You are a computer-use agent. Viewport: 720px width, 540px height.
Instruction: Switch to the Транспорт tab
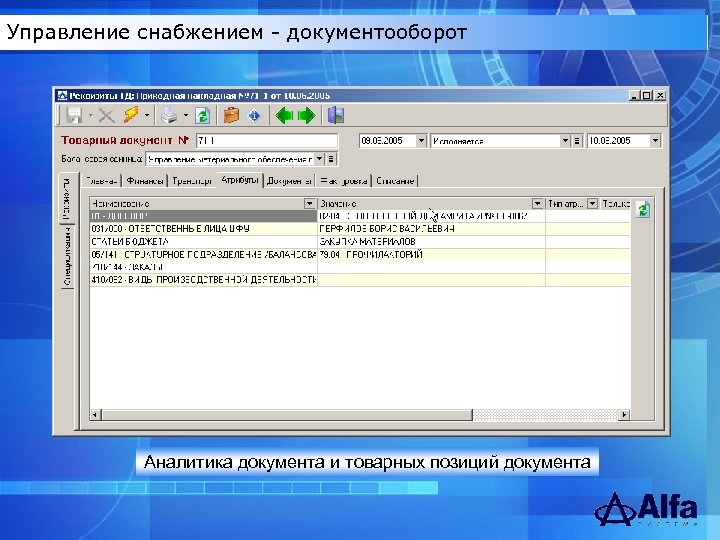pos(191,181)
